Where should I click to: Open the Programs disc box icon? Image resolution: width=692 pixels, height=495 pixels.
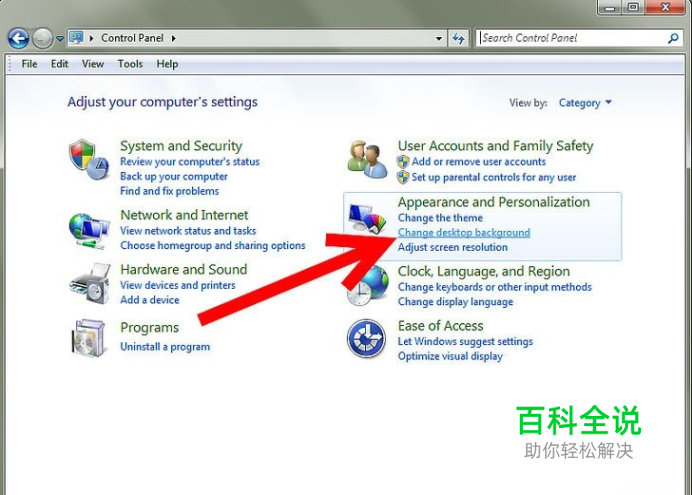point(88,338)
